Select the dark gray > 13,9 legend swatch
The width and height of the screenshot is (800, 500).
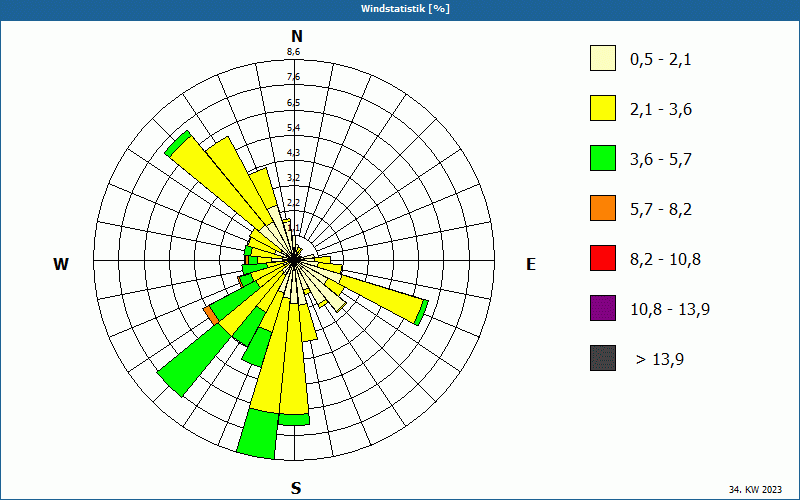point(603,358)
